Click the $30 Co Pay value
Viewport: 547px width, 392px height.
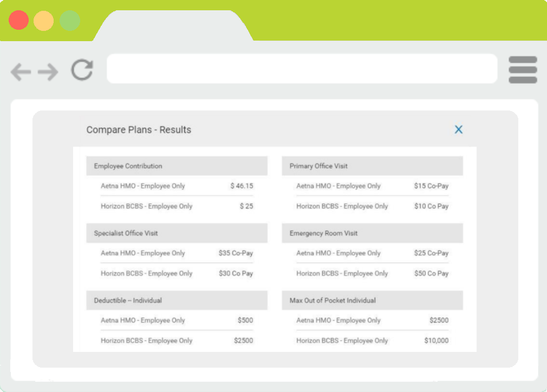coord(236,273)
